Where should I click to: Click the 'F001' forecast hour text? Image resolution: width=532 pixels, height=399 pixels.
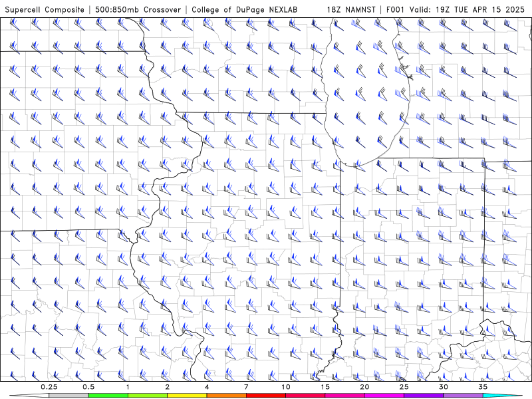396,9
